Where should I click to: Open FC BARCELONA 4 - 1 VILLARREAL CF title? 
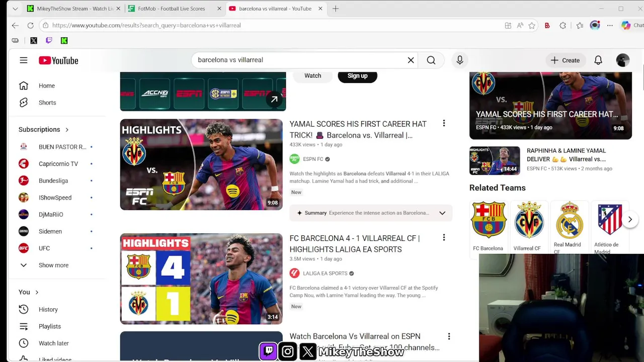[x=355, y=244]
